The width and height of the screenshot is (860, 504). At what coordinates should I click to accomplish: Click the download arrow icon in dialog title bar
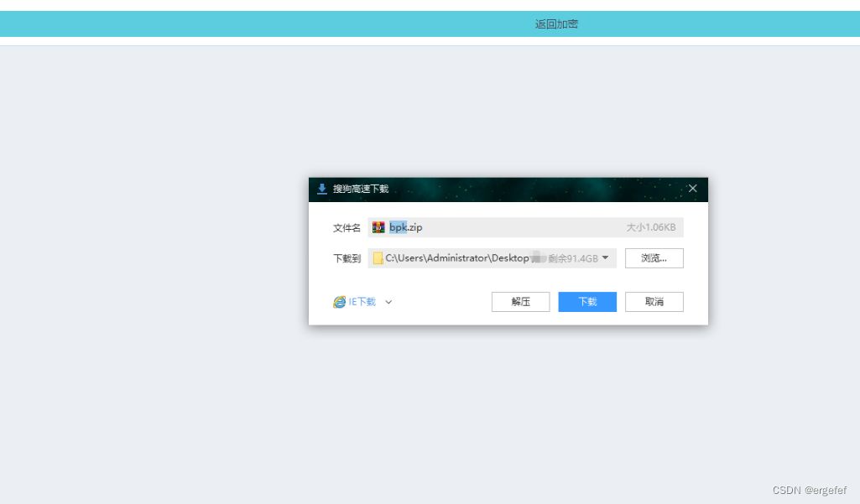click(x=321, y=189)
